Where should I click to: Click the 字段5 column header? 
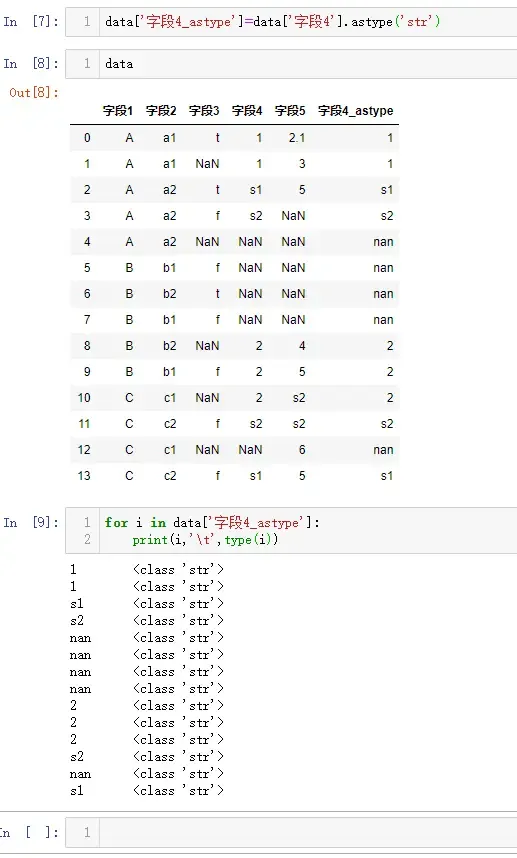290,111
